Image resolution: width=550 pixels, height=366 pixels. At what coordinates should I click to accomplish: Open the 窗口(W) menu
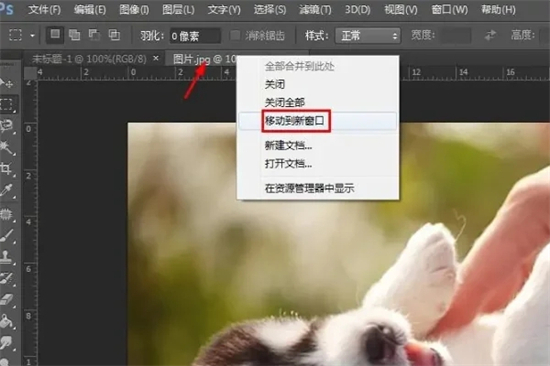[449, 9]
